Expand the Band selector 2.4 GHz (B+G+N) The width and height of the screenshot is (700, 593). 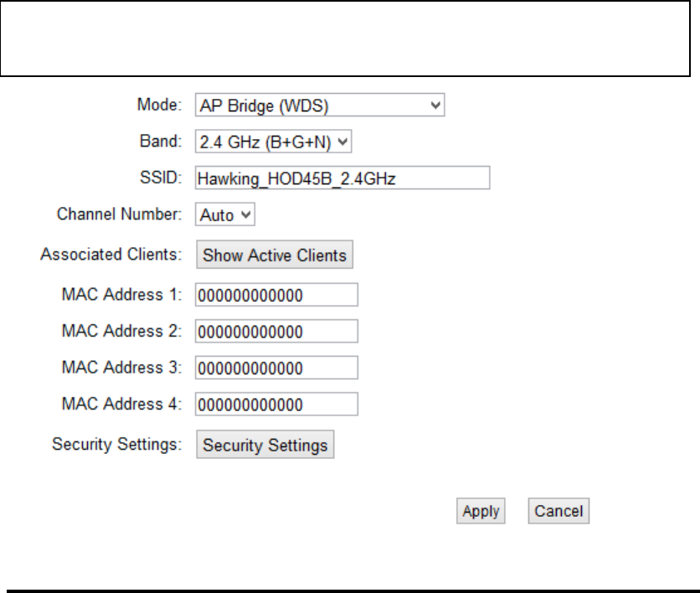coord(273,142)
